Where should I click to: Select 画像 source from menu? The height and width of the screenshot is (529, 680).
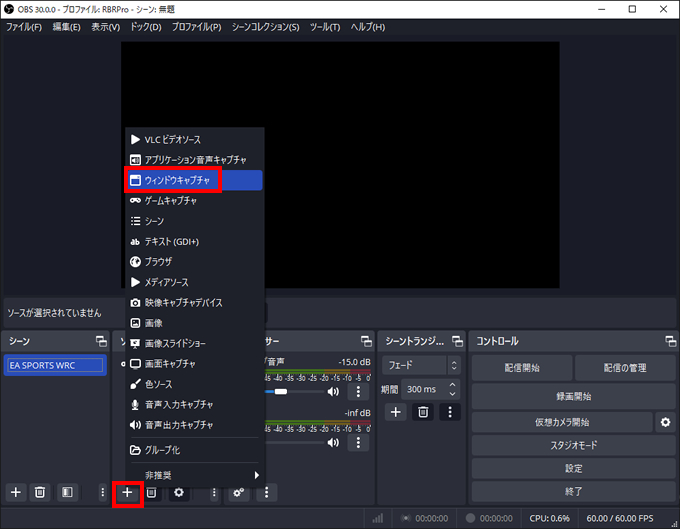point(194,323)
